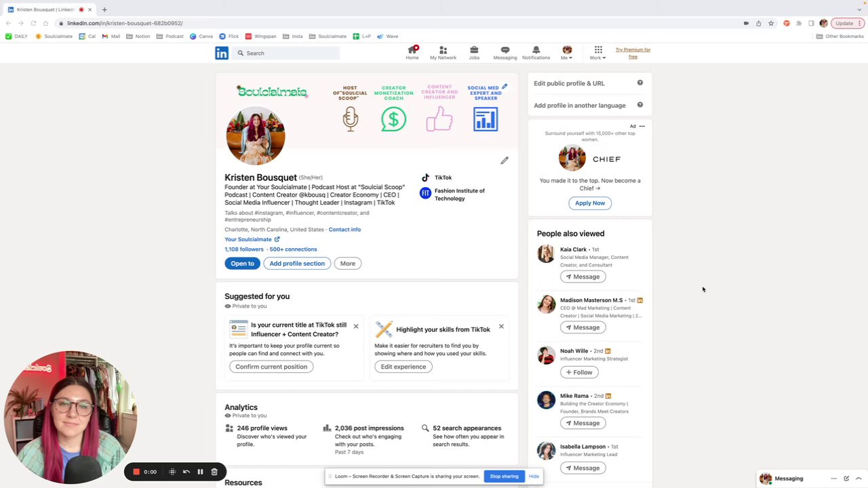Open the Podcast bookmarks folder
The height and width of the screenshot is (488, 868).
click(x=170, y=37)
